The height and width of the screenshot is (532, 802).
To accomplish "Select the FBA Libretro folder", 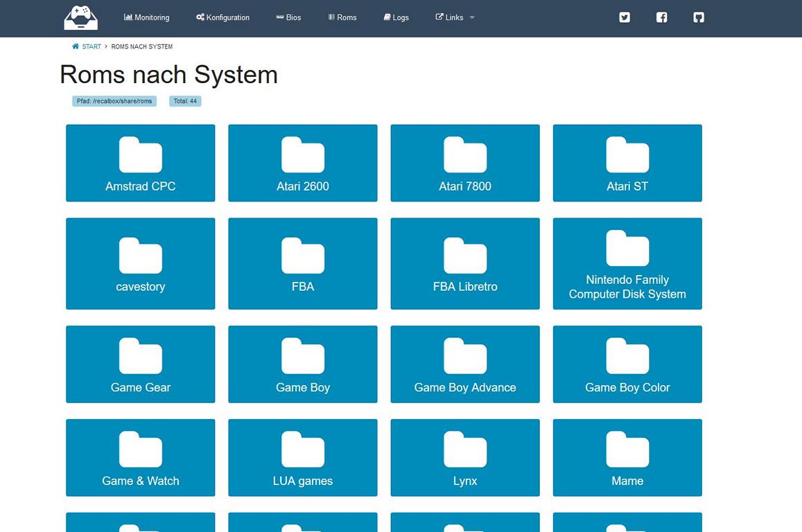I will coord(464,263).
